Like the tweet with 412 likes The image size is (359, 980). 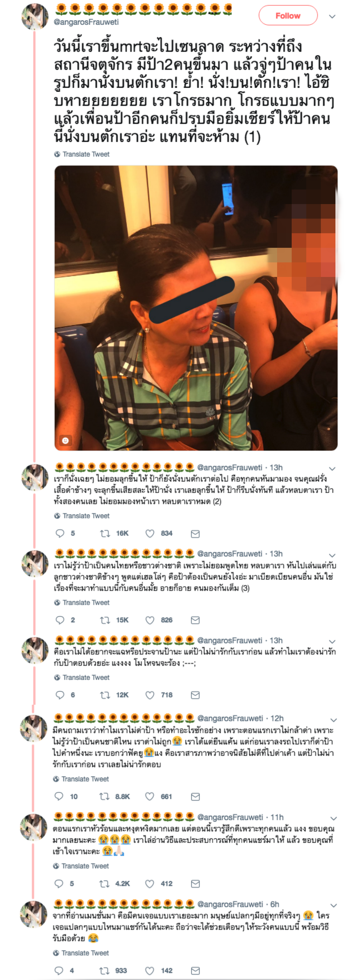point(149,883)
